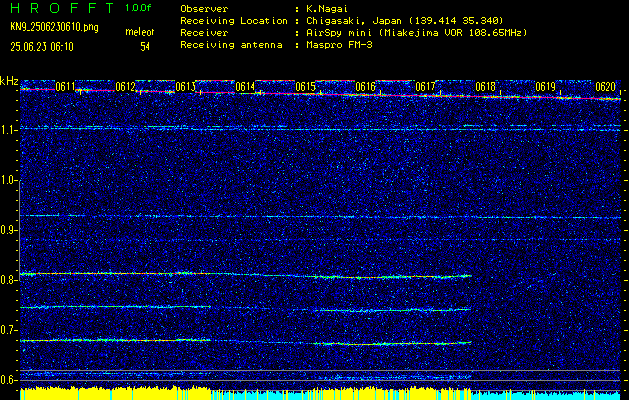Click the 0.9 frequency axis label
The width and height of the screenshot is (629, 400).
point(9,230)
